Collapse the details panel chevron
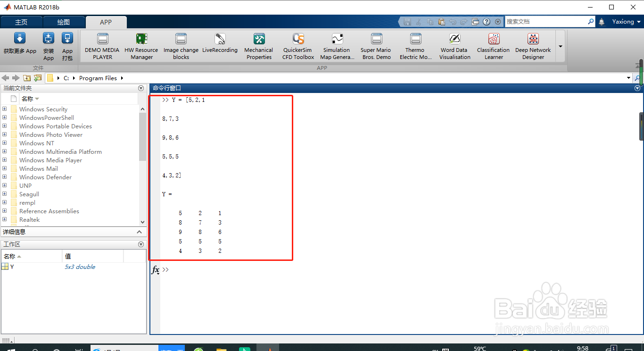 pos(139,232)
